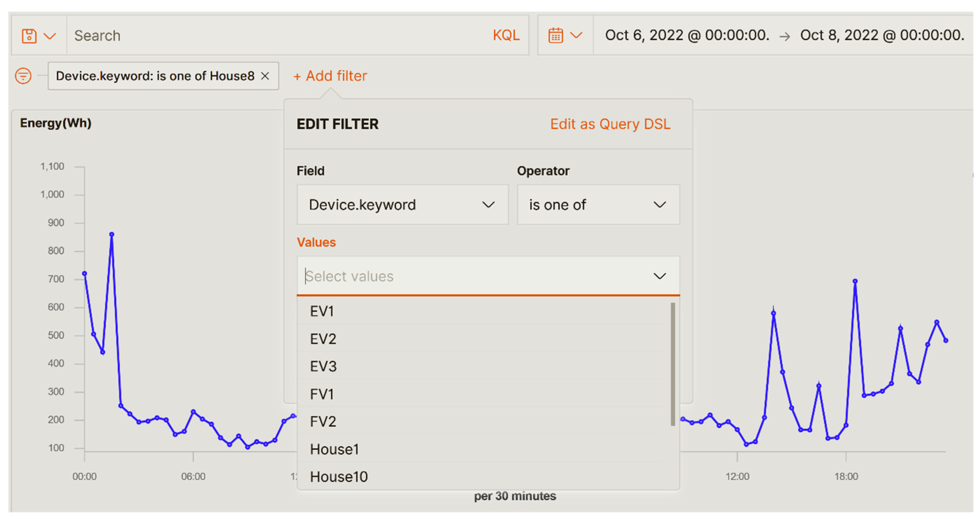
Task: Choose FV2 in values list
Action: (323, 422)
